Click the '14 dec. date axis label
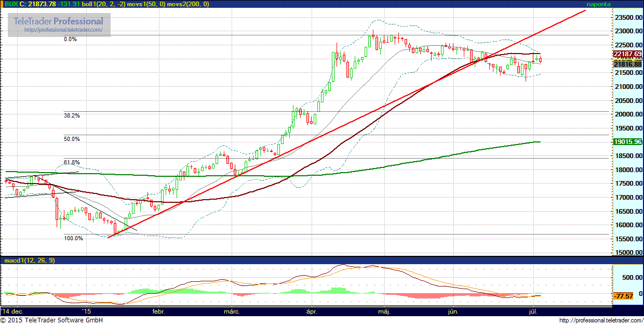 pyautogui.click(x=11, y=311)
